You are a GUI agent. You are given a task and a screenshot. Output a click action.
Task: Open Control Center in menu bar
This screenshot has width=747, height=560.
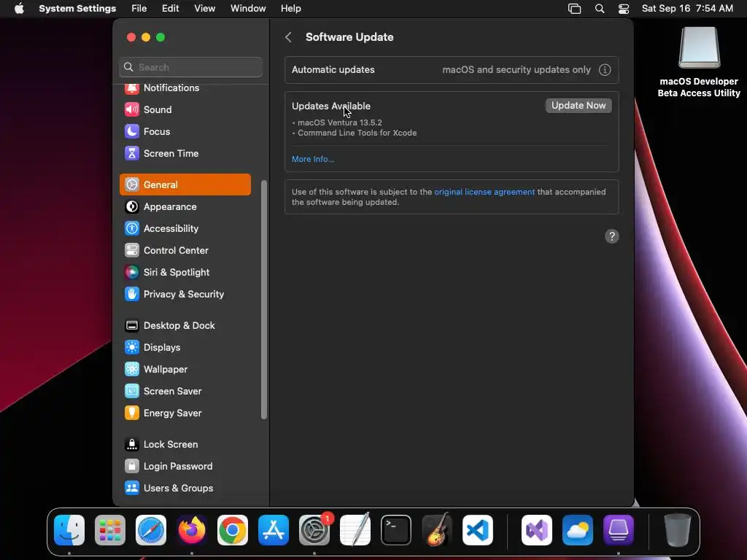[x=624, y=9]
